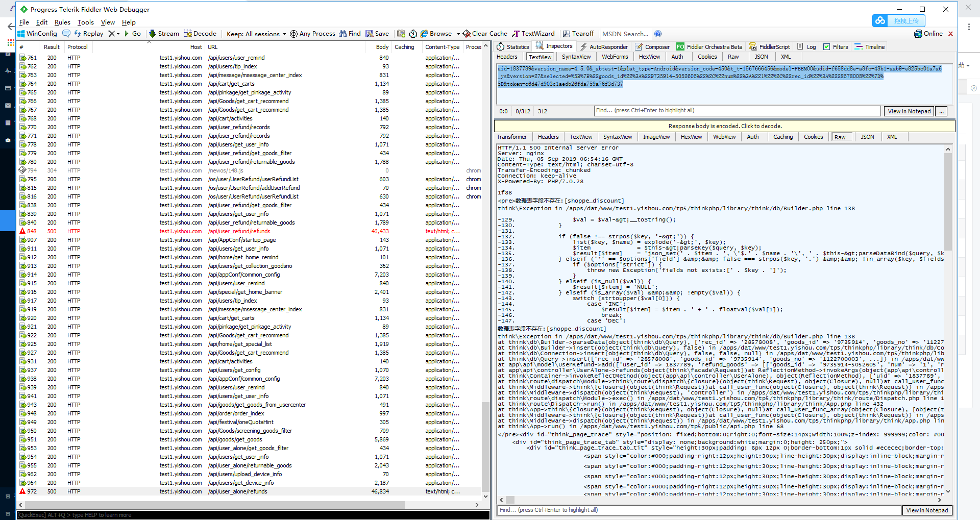Screen dimensions: 980x520
Task: Switch response inspector to Transformer tab
Action: 511,137
